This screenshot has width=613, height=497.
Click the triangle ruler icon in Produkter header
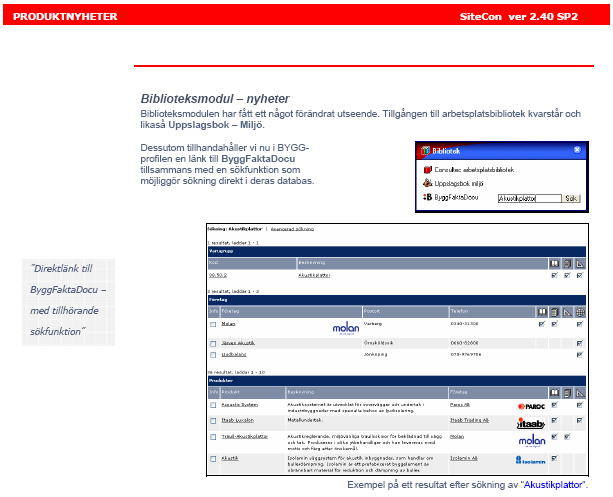pyautogui.click(x=580, y=393)
